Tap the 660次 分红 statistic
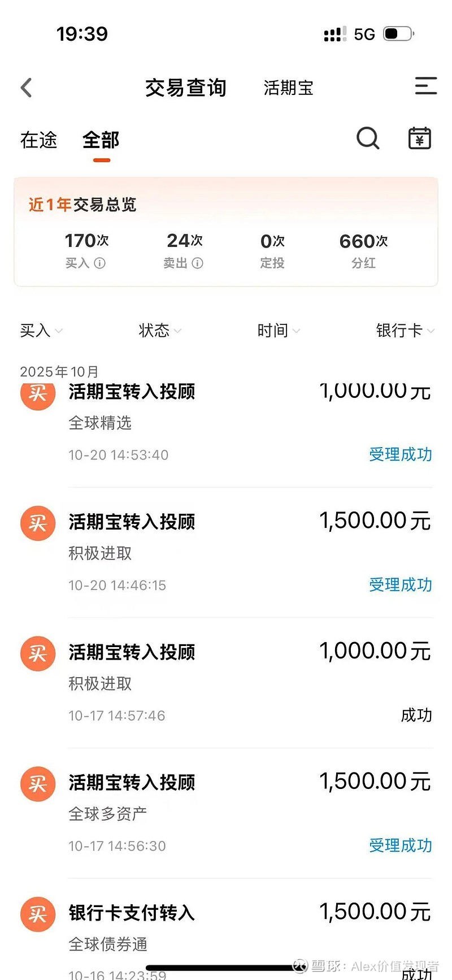The image size is (452, 980). tap(363, 250)
